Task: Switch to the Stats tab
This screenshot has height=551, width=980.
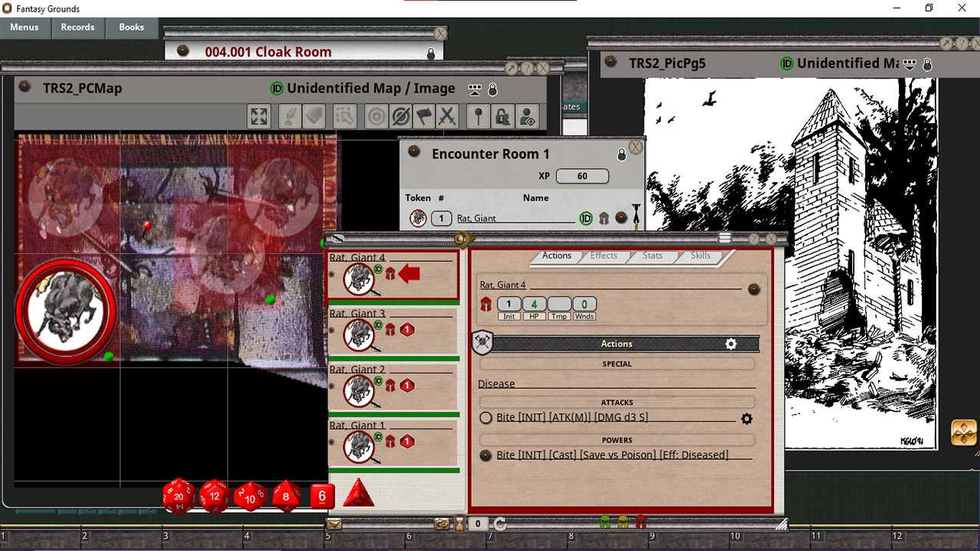Action: 652,256
